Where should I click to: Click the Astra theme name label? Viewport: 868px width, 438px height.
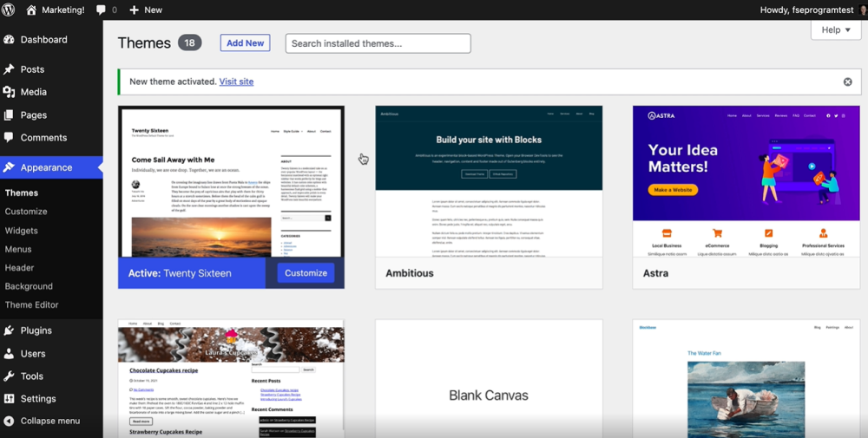pyautogui.click(x=655, y=273)
